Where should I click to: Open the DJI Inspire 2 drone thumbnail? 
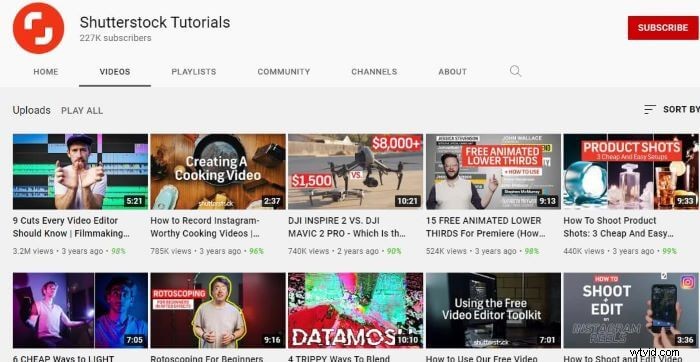[355, 171]
